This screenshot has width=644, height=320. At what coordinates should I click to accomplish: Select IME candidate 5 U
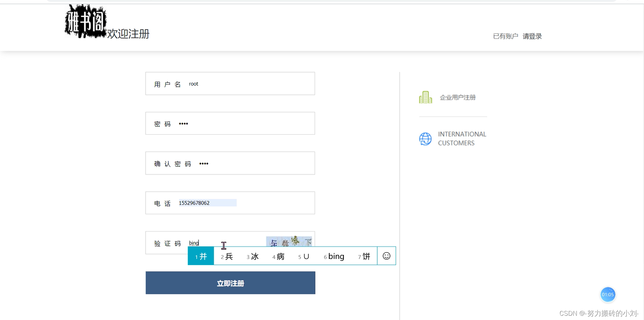coord(304,256)
